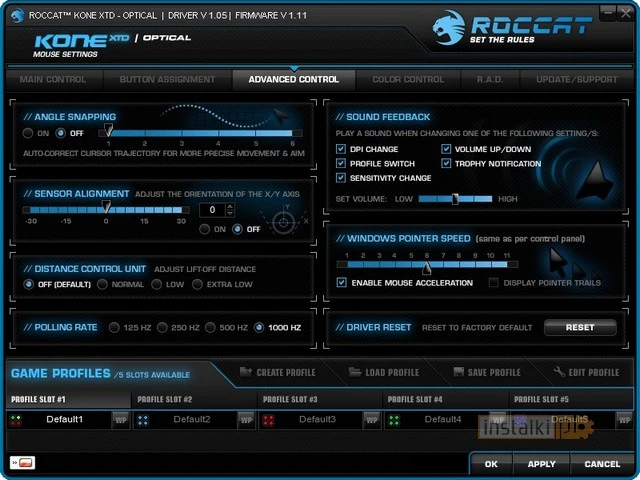Select Profile Slot #2 header
This screenshot has height=480, width=640.
194,399
